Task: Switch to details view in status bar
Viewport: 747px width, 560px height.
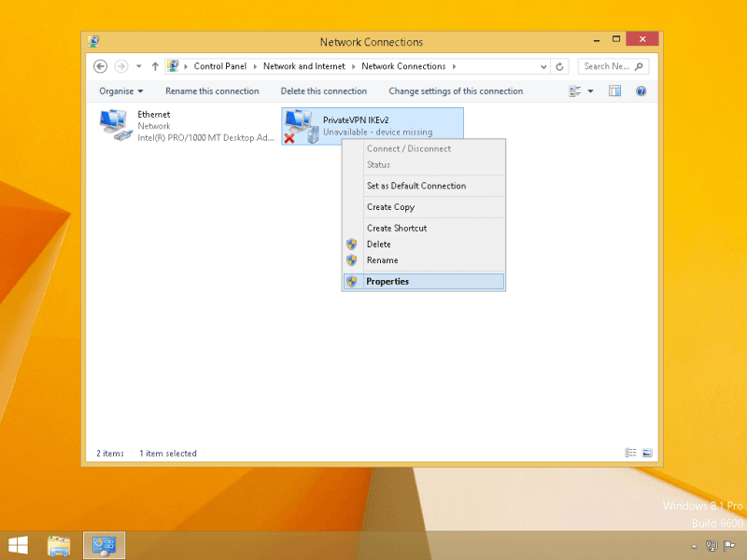Action: tap(630, 453)
